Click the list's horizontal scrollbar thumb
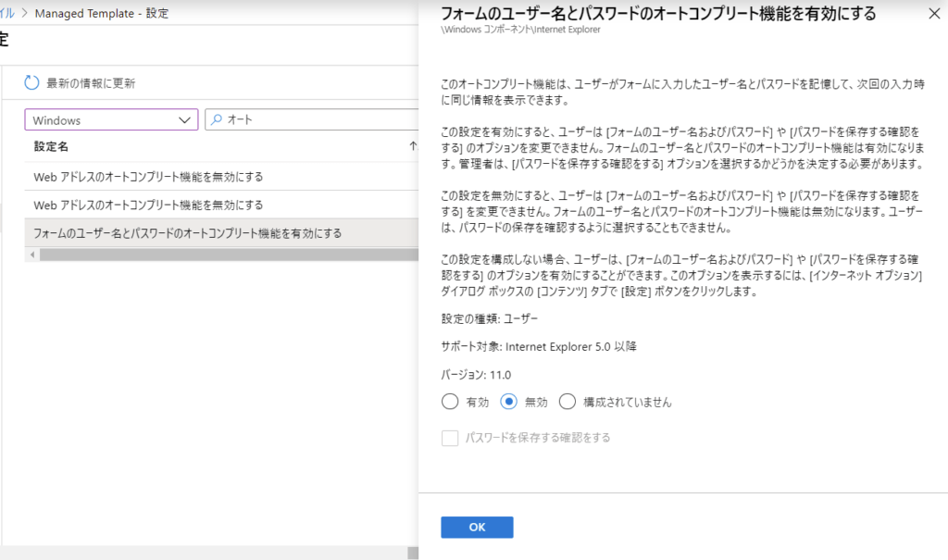Image resolution: width=948 pixels, height=560 pixels. pos(230,255)
